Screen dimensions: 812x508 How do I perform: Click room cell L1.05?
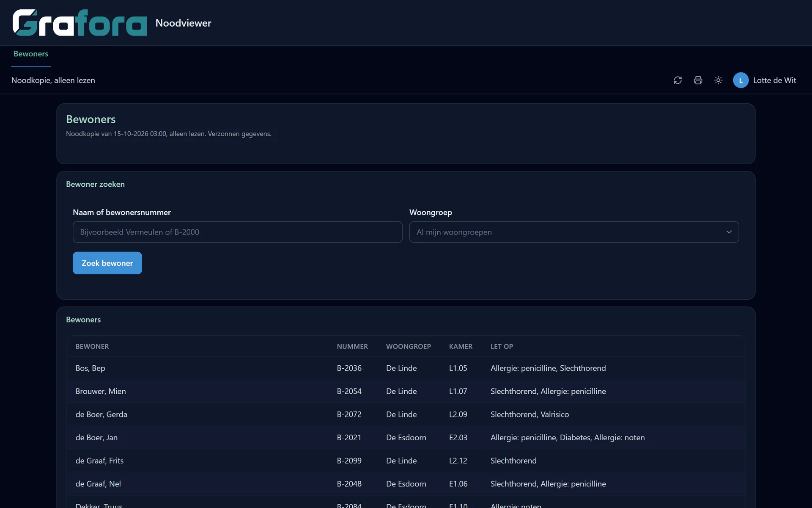coord(458,368)
